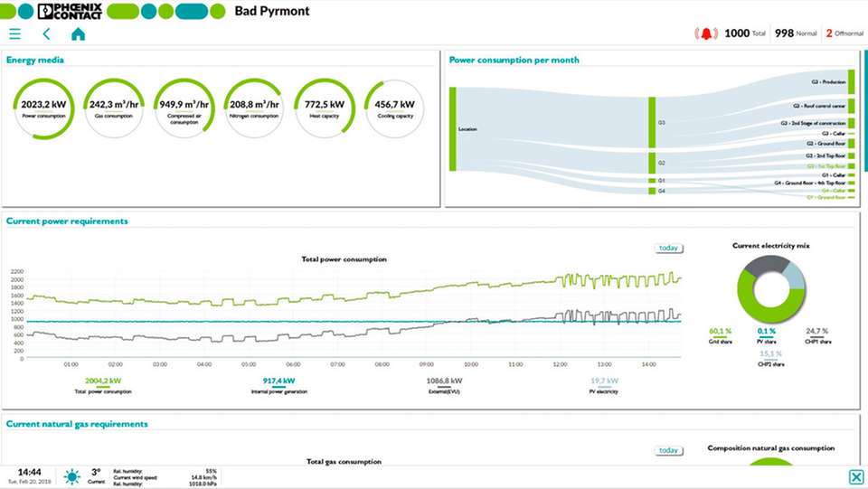The image size is (868, 489).
Task: Click the 'today' button on gas chart
Action: point(668,450)
